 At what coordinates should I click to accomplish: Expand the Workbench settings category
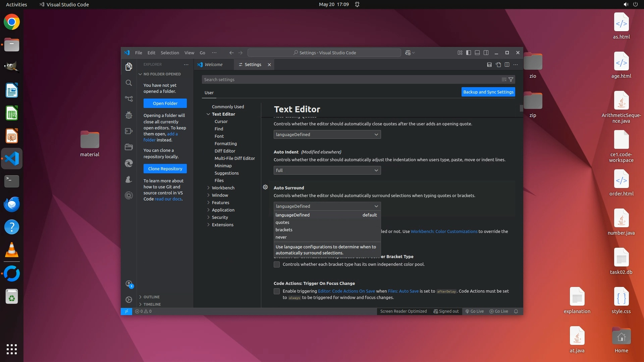223,188
